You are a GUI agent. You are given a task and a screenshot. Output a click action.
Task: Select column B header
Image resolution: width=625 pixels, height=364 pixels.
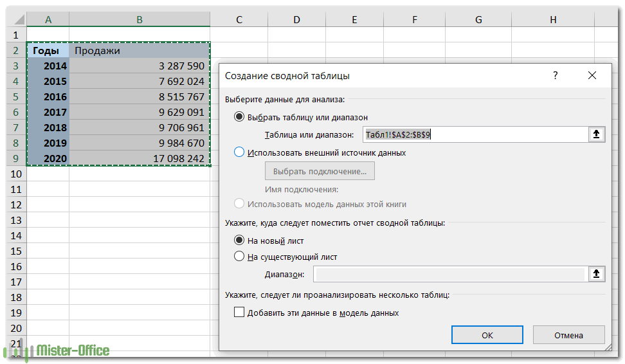click(x=140, y=20)
